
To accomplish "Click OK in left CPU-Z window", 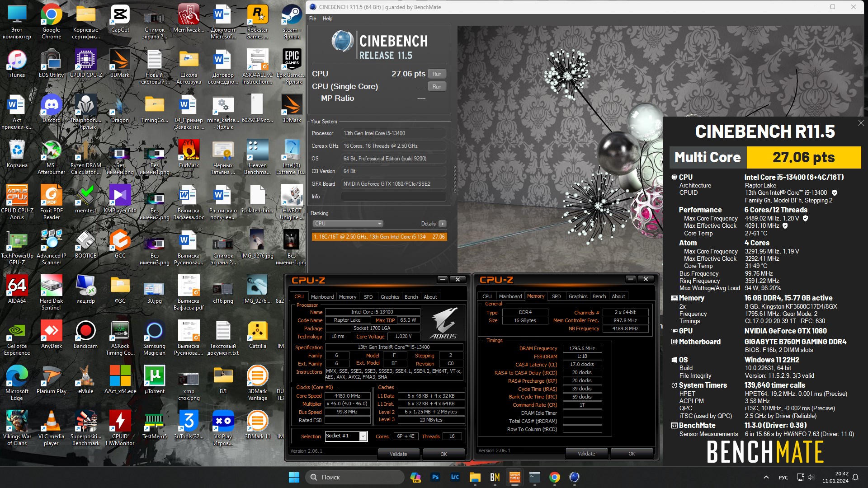I will tap(443, 454).
